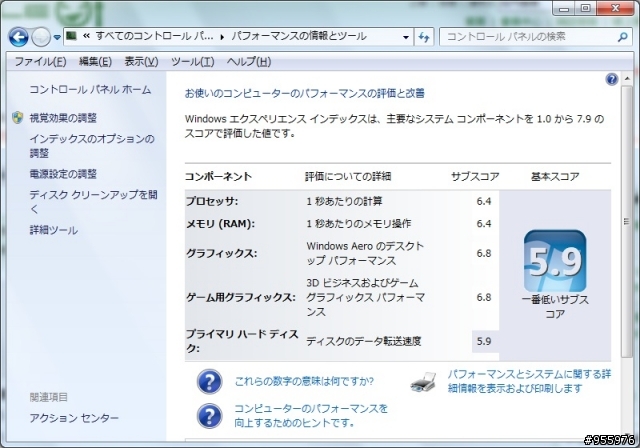Click the question icon beside これらの数字の意味は何ですか?
Screen dimensions: 640x448
pyautogui.click(x=210, y=381)
